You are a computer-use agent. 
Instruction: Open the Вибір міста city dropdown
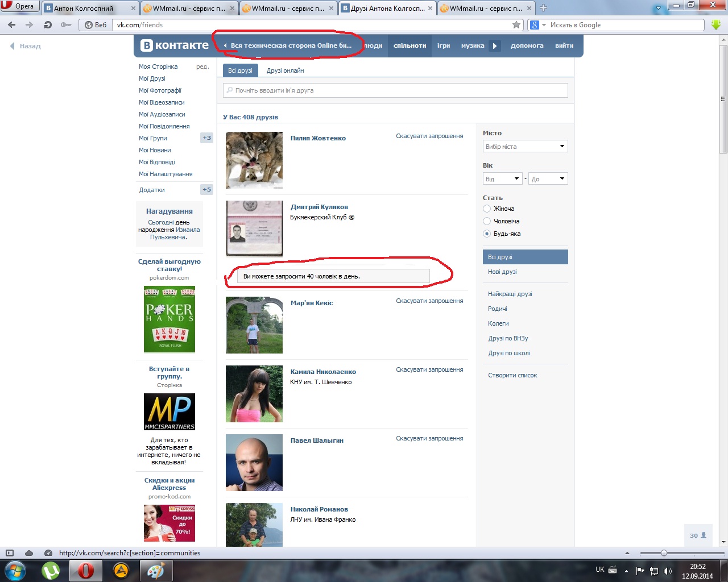point(525,146)
